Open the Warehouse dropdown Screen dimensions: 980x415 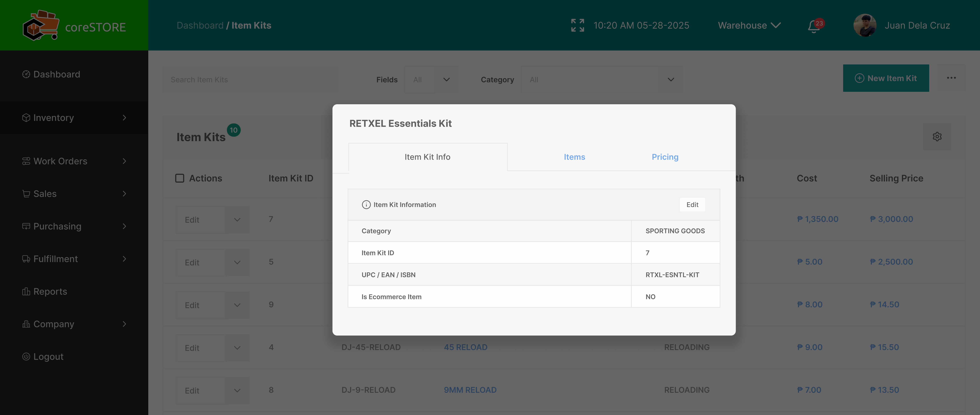point(749,26)
